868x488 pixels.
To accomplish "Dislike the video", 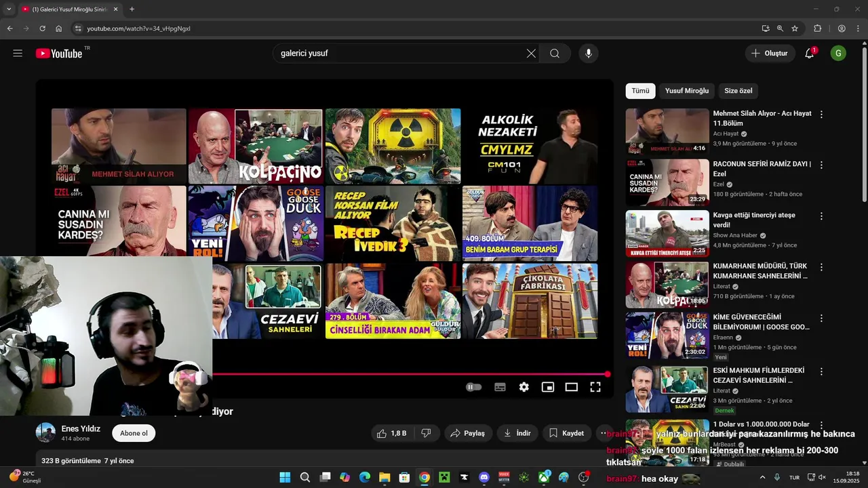I will tap(426, 433).
